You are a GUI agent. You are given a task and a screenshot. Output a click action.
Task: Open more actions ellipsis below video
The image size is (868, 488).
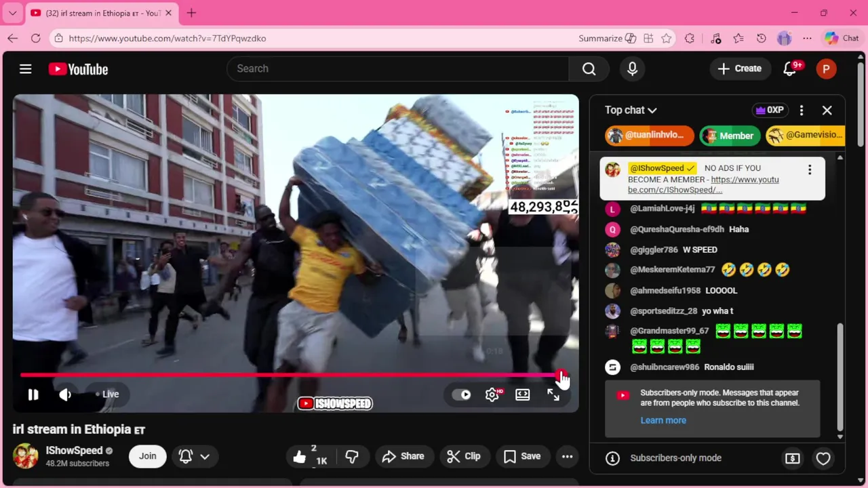coord(568,456)
